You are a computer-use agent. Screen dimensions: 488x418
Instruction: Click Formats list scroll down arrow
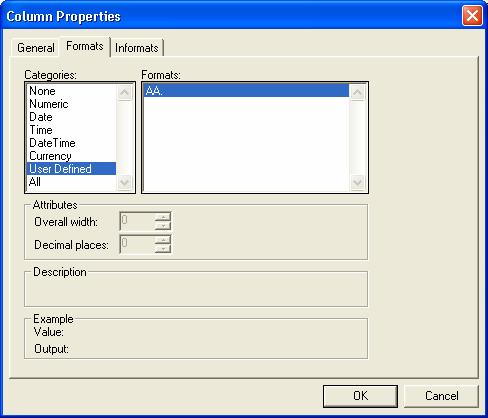(x=357, y=182)
